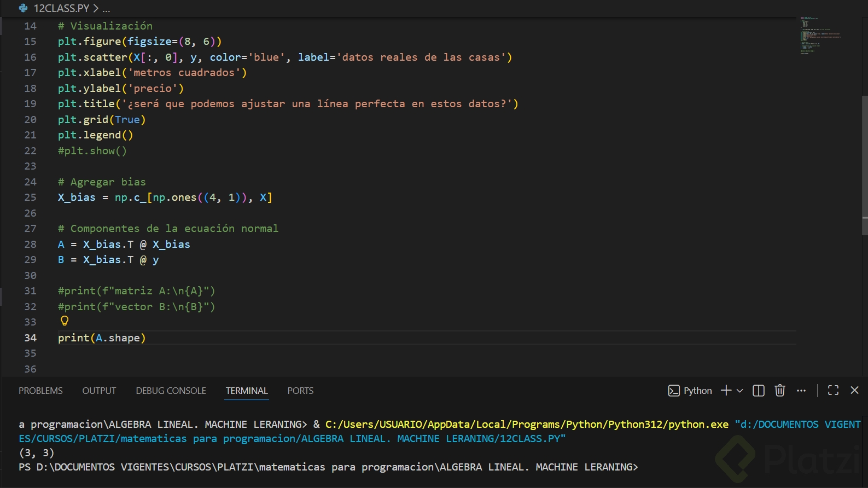Screen dimensions: 868x488
Task: Select the PORTS tab
Action: pos(300,391)
